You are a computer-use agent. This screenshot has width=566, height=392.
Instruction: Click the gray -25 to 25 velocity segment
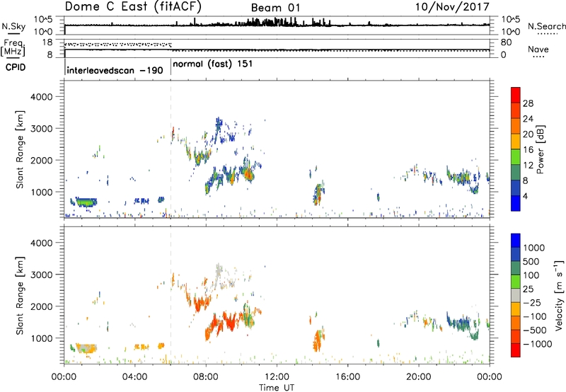click(516, 296)
